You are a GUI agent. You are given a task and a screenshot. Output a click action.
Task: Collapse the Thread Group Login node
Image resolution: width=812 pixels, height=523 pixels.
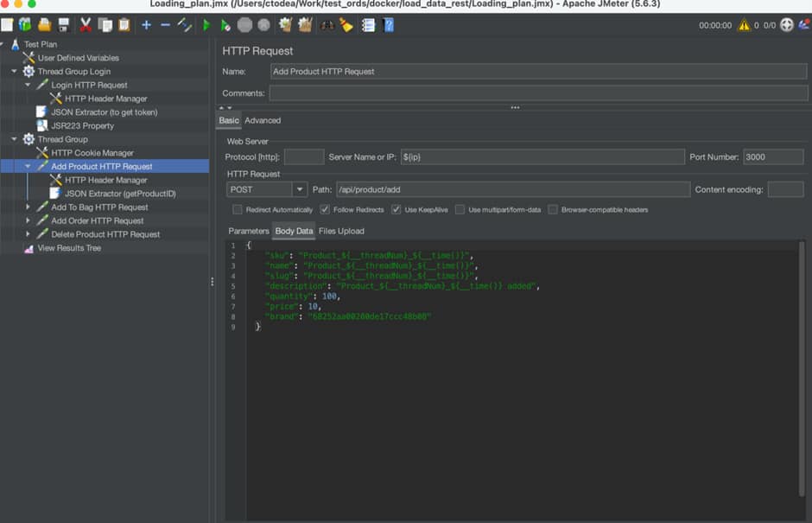[14, 72]
